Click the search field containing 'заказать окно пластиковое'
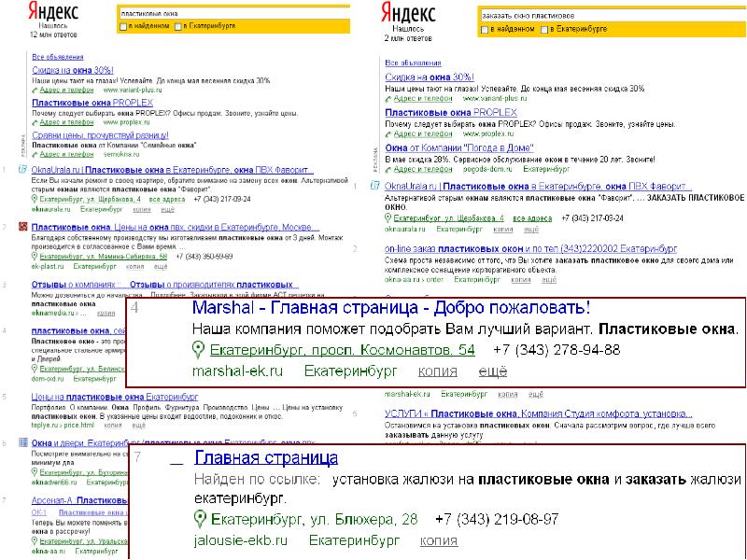Screen dimensions: 747x560 pyautogui.click(x=613, y=15)
